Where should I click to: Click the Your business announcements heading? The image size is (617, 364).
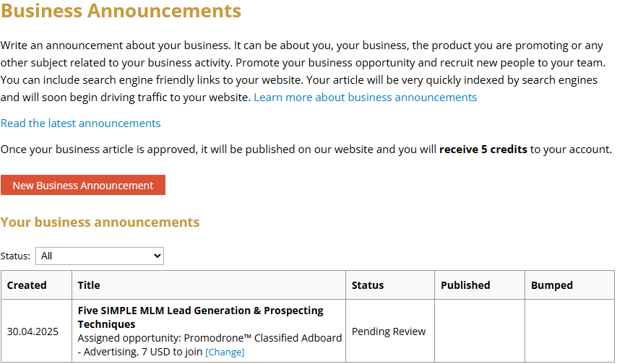pyautogui.click(x=100, y=222)
